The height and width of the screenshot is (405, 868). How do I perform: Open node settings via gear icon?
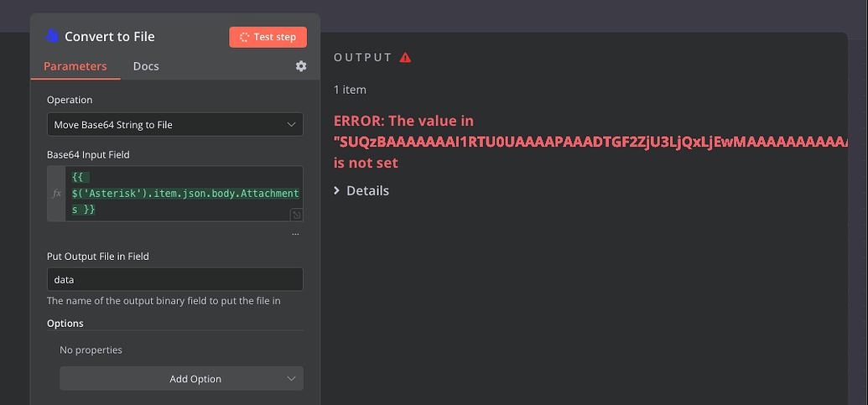[x=300, y=66]
